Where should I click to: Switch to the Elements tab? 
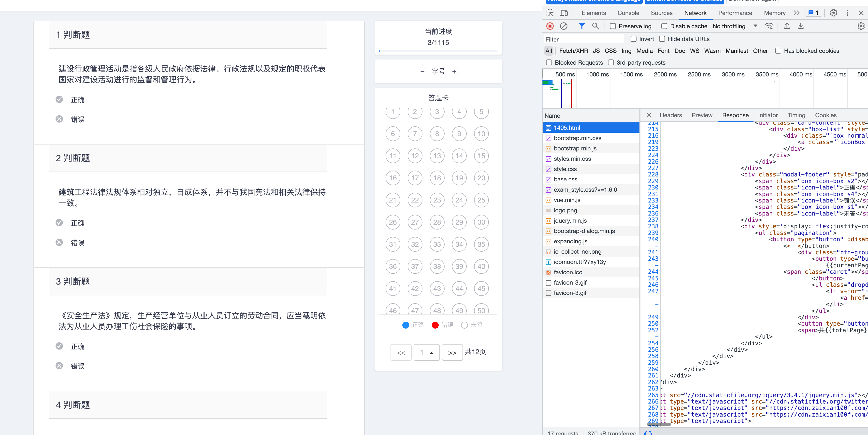pos(593,13)
